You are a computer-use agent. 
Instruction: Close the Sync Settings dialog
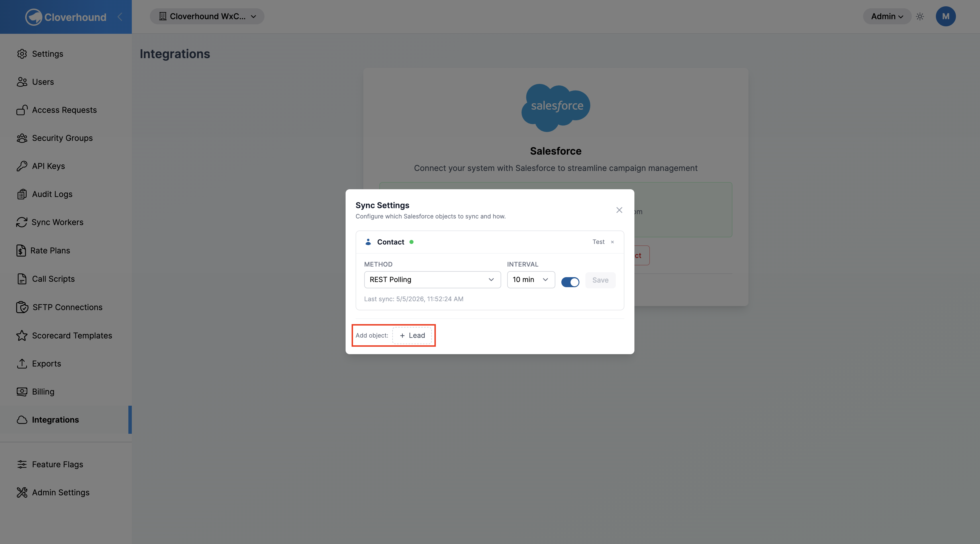pyautogui.click(x=619, y=210)
